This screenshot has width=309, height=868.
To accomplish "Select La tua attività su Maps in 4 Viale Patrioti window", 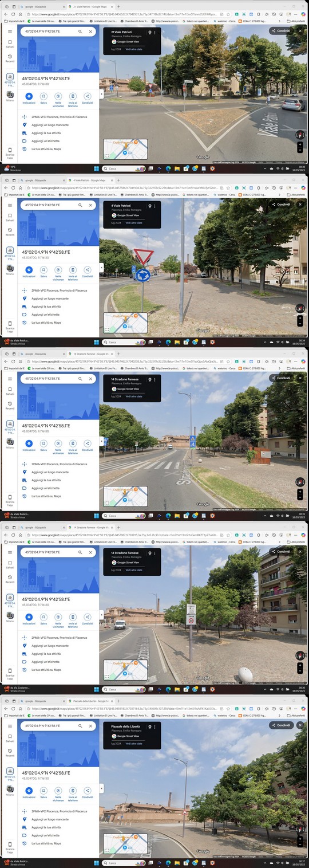I will coord(46,323).
